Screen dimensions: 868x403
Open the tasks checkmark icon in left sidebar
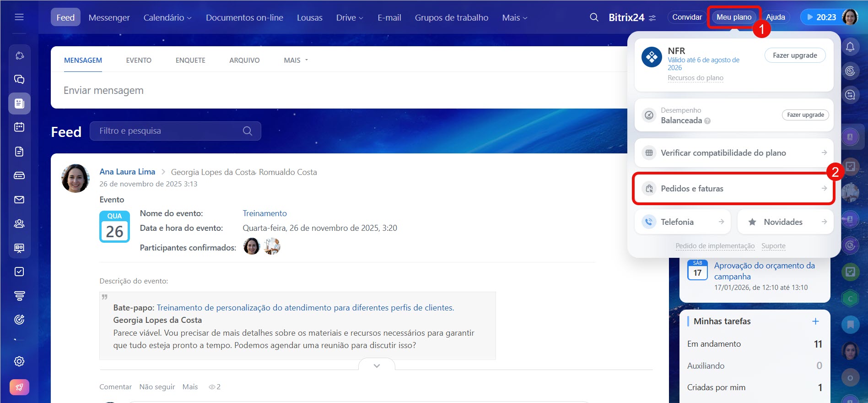point(19,272)
